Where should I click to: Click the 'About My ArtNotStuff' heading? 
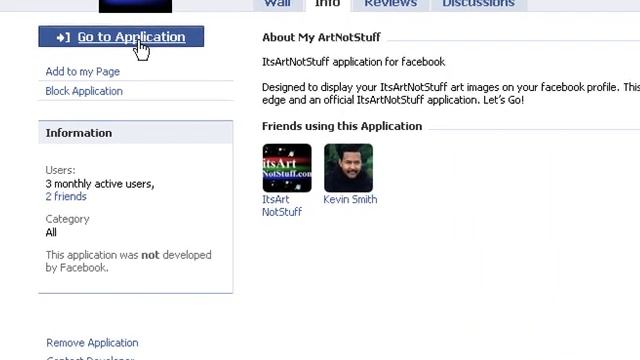click(x=321, y=37)
